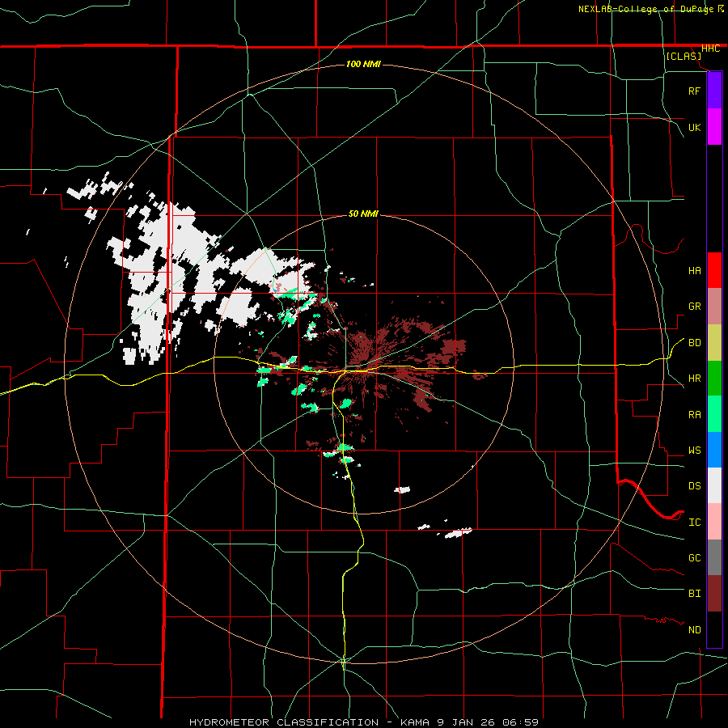Click the Hydrometeor Classification KAMA title text

pyautogui.click(x=364, y=722)
